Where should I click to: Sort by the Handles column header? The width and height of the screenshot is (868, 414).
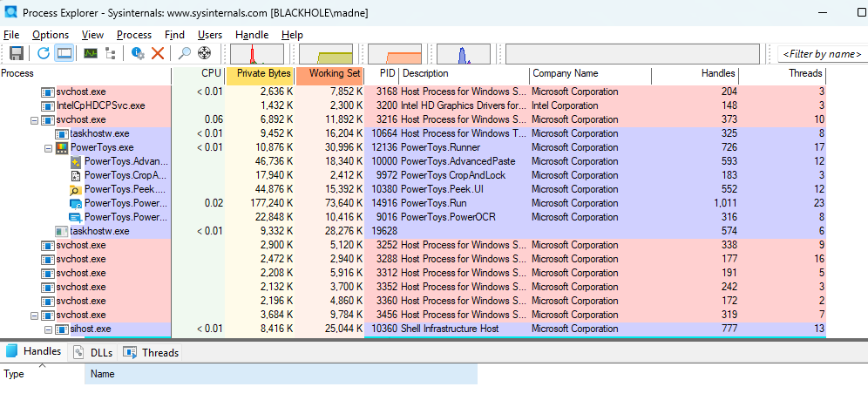pyautogui.click(x=695, y=73)
